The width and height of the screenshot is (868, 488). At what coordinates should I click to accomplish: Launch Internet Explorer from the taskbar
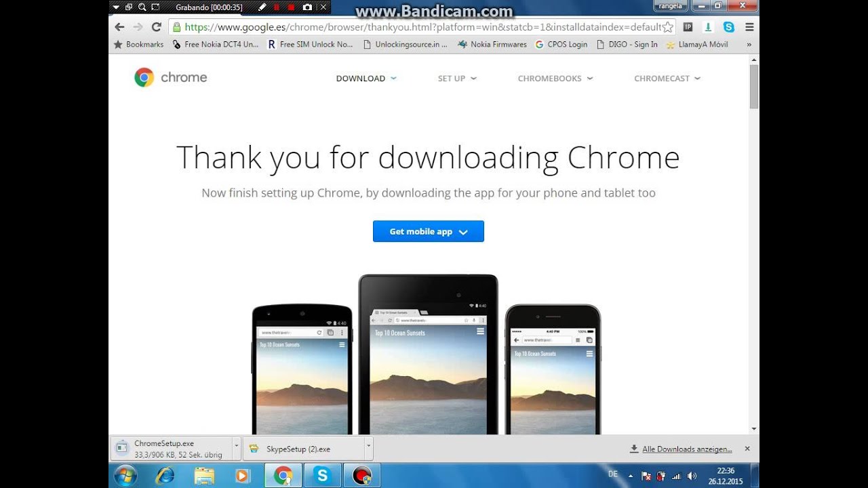(x=165, y=476)
